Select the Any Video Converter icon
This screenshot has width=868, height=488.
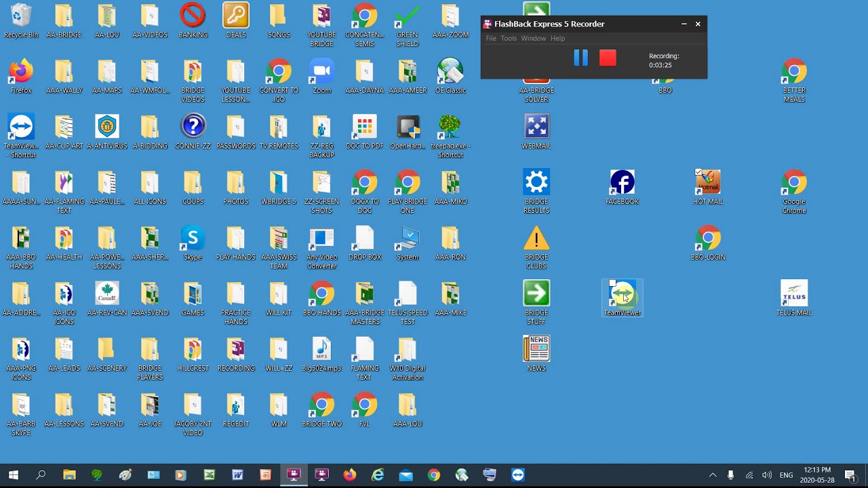(x=321, y=248)
